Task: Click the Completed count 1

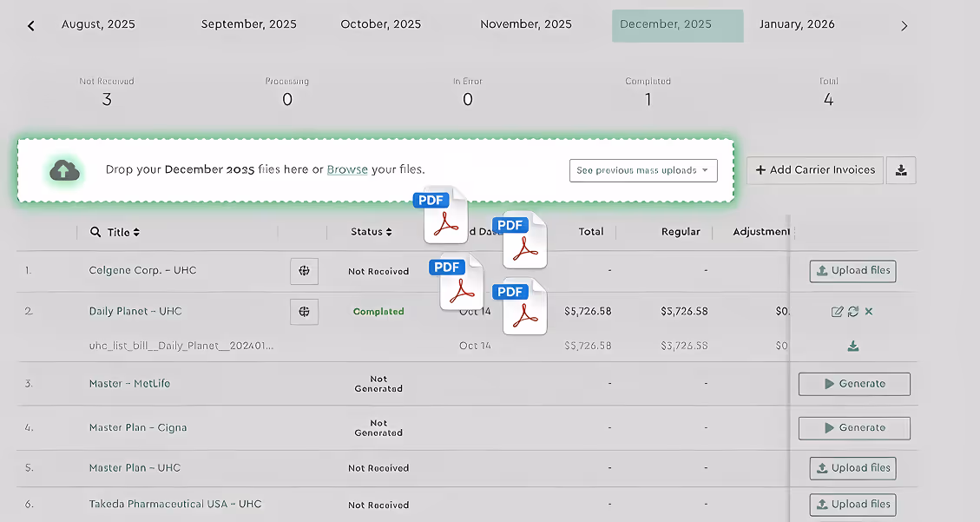Action: coord(648,99)
